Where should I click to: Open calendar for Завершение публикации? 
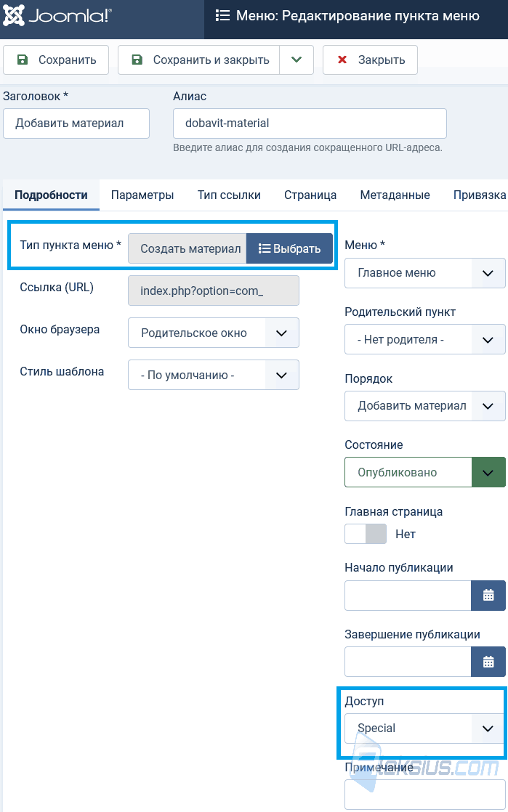point(488,662)
